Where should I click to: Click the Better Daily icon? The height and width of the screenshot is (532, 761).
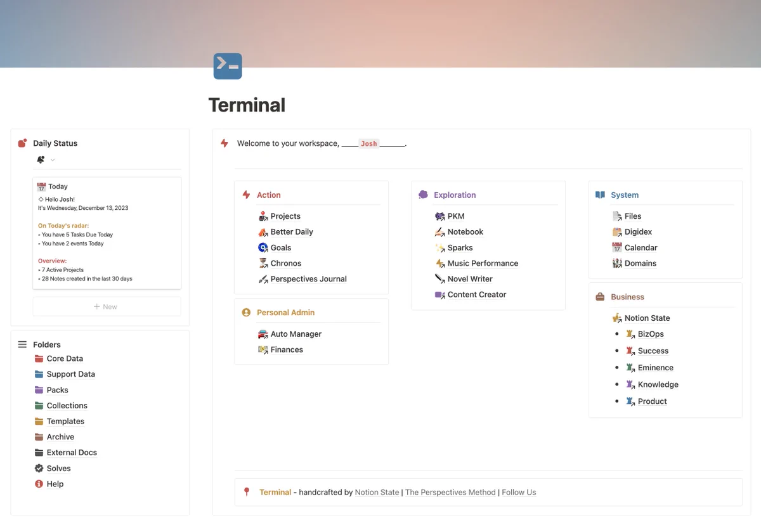(263, 232)
